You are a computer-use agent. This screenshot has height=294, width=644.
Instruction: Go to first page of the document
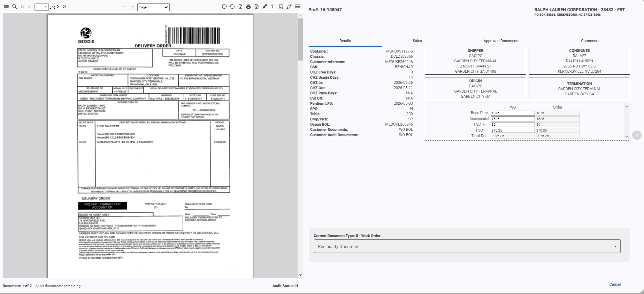coord(23,7)
